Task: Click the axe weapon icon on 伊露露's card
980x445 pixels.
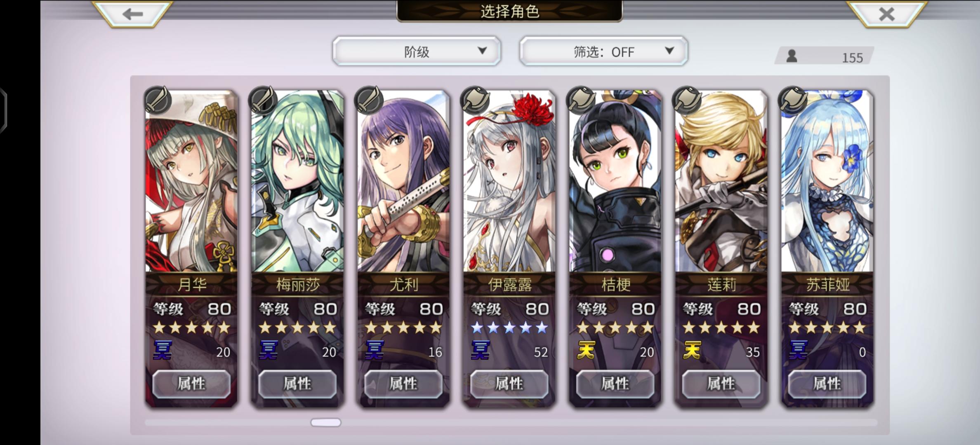Action: pyautogui.click(x=475, y=100)
